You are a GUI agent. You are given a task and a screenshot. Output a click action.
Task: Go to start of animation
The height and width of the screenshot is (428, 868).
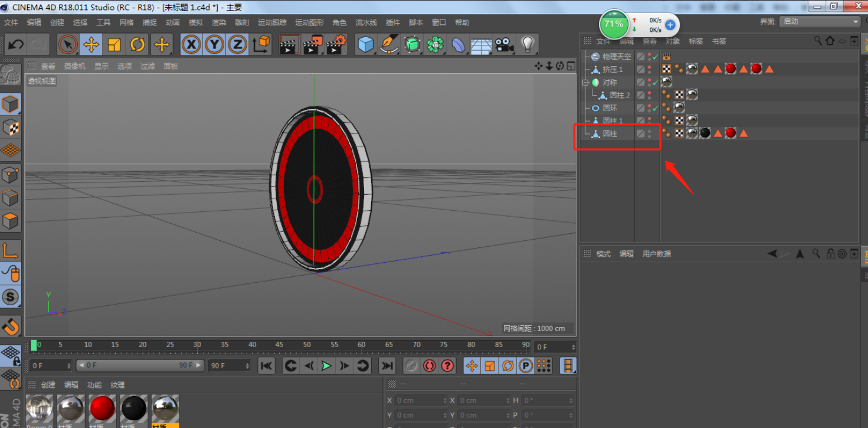[266, 366]
